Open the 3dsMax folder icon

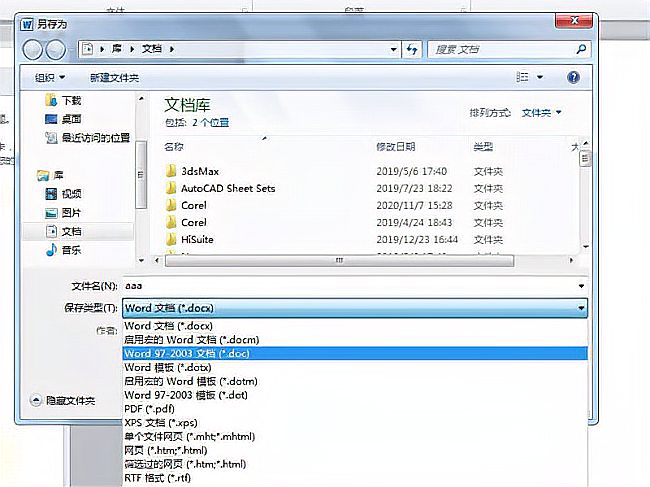coord(171,171)
